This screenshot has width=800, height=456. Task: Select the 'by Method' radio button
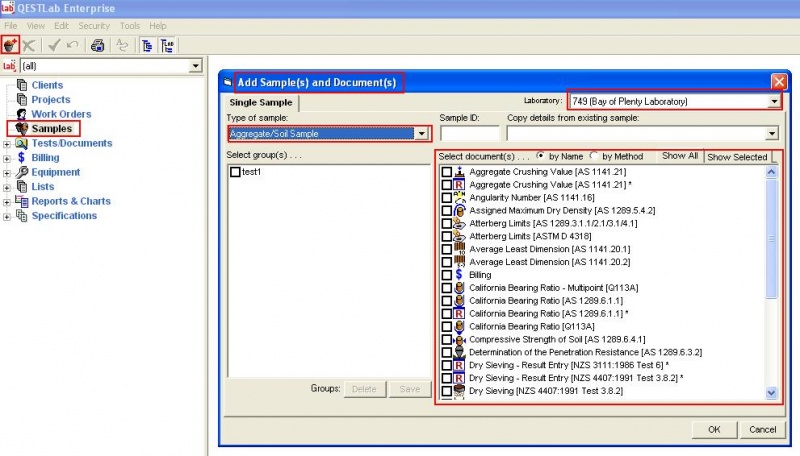(x=595, y=156)
